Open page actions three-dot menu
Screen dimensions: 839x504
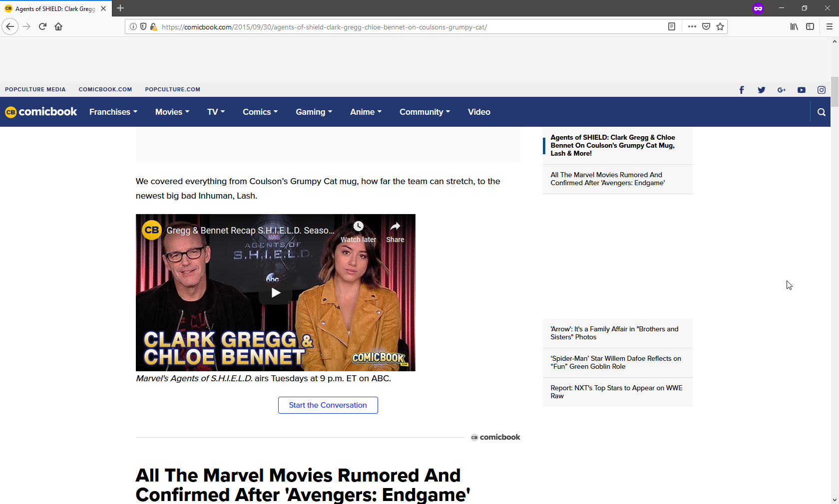pyautogui.click(x=692, y=26)
